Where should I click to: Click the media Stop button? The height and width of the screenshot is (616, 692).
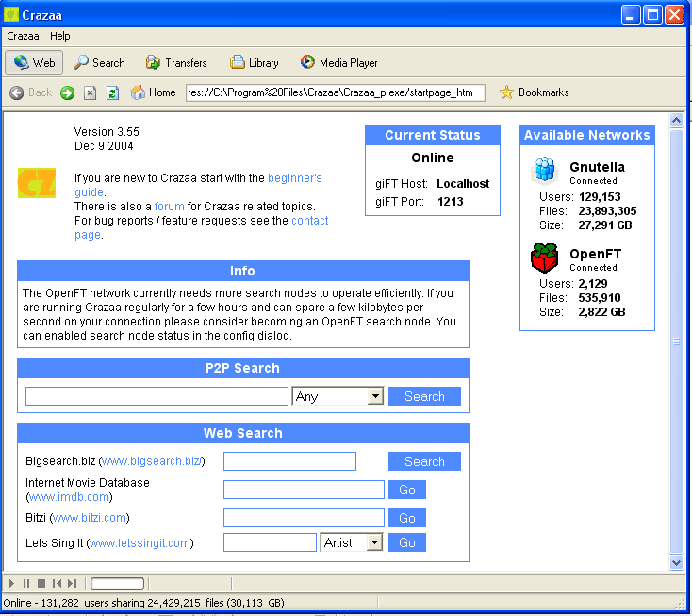click(41, 583)
